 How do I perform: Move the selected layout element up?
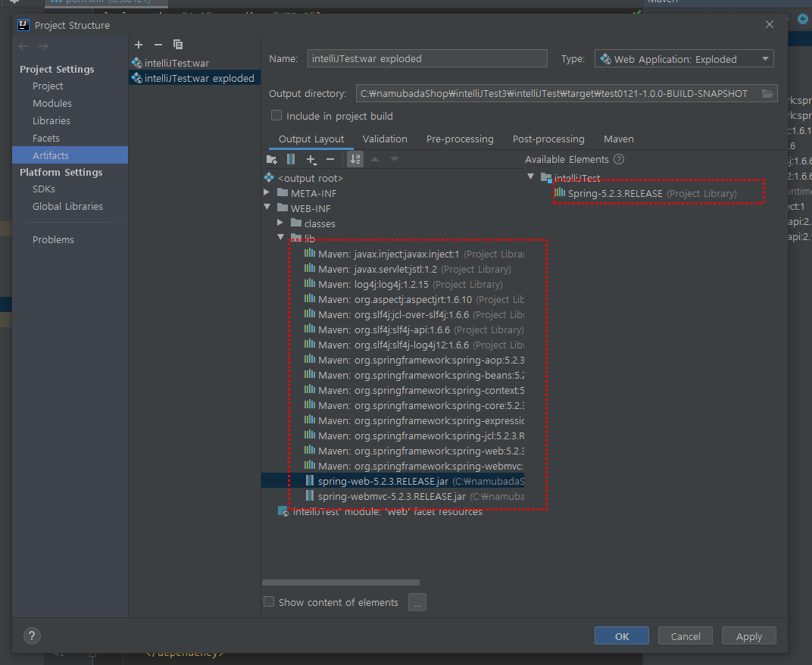[x=375, y=160]
